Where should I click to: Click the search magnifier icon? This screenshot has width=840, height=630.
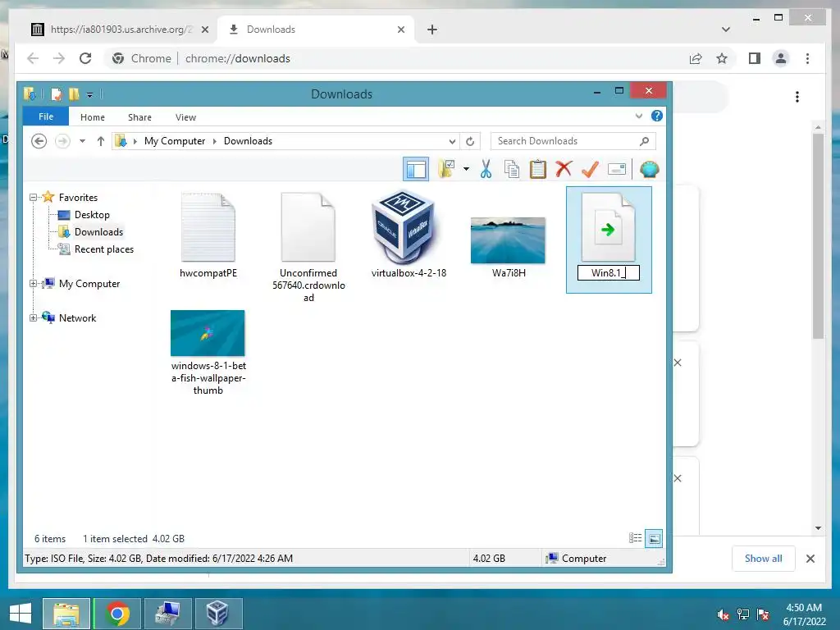click(644, 141)
